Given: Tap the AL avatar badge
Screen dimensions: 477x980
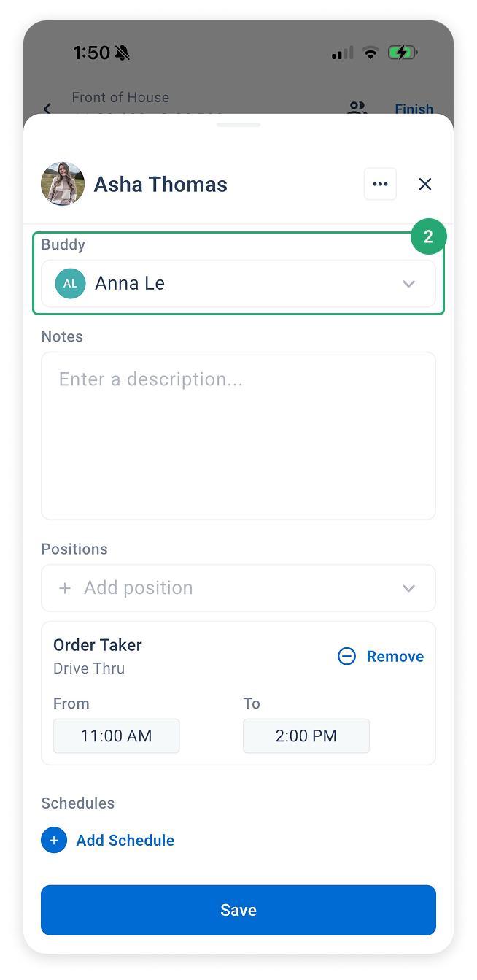Looking at the screenshot, I should (70, 283).
